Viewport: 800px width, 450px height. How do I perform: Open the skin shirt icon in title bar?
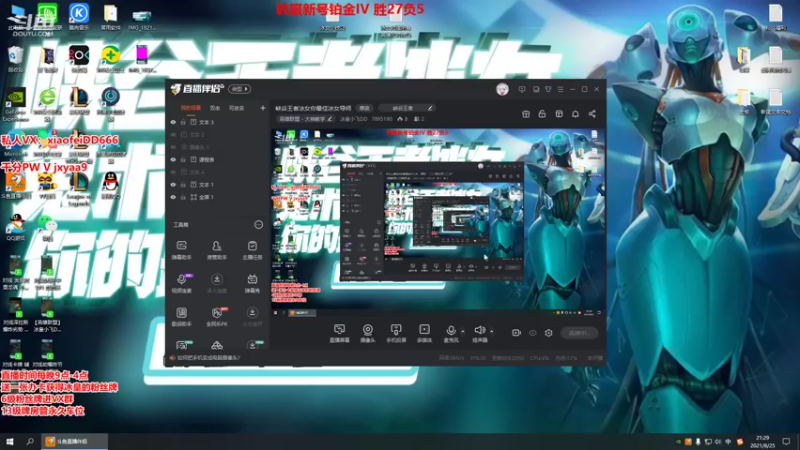[548, 89]
